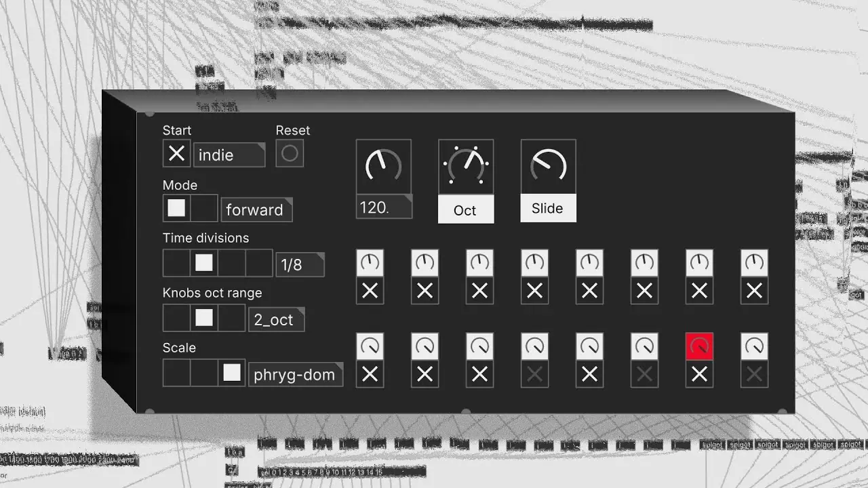Viewport: 868px width, 488px height.
Task: Open the forward mode dropdown
Action: 256,209
